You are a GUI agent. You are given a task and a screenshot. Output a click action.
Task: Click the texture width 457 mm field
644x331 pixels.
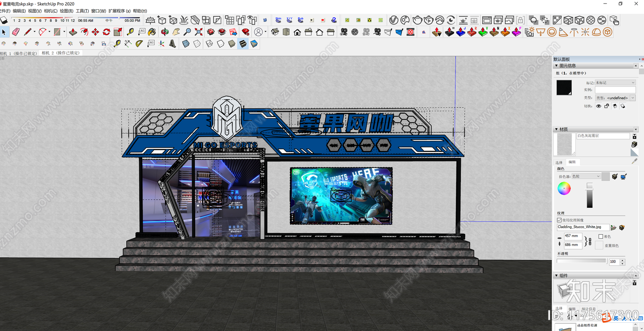[x=573, y=236]
